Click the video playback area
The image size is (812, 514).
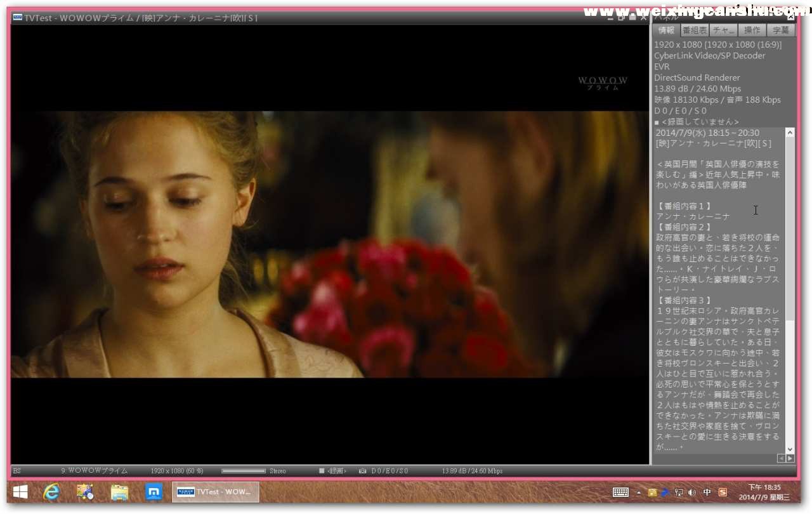click(x=330, y=244)
